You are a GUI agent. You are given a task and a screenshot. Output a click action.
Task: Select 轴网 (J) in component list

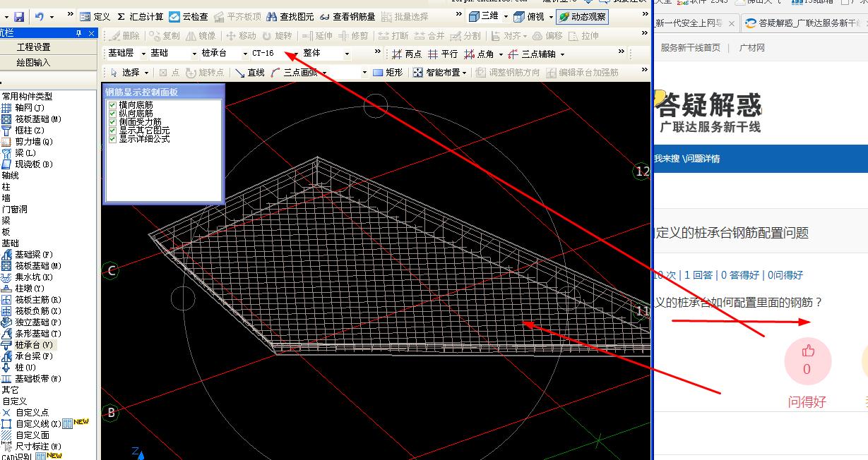pos(23,107)
